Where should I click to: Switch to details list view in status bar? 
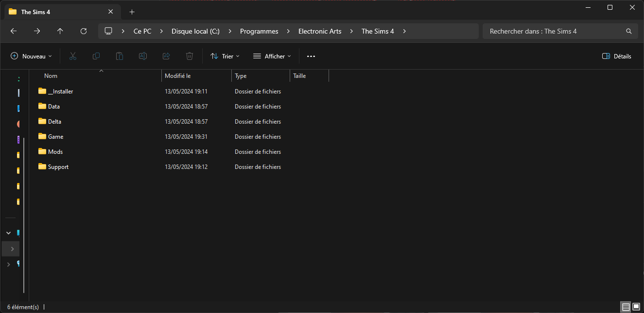[626, 307]
